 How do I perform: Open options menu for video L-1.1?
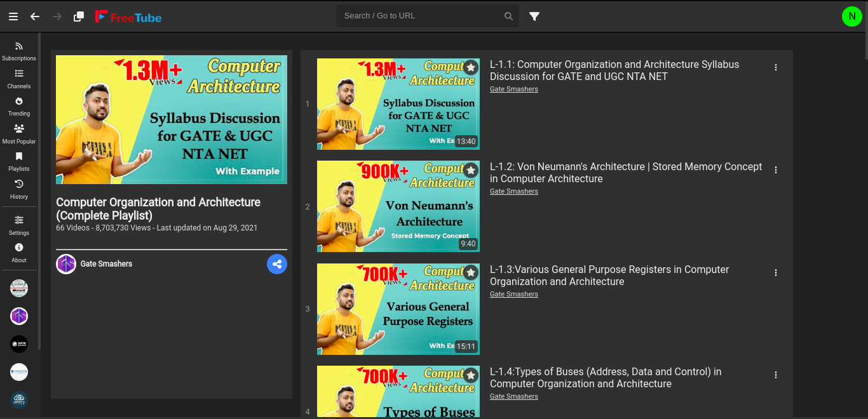[776, 67]
